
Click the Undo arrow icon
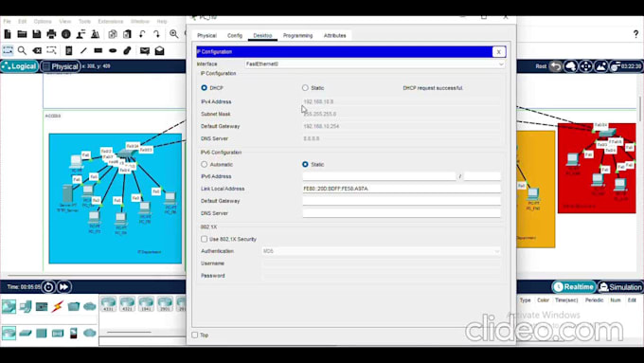pyautogui.click(x=142, y=34)
